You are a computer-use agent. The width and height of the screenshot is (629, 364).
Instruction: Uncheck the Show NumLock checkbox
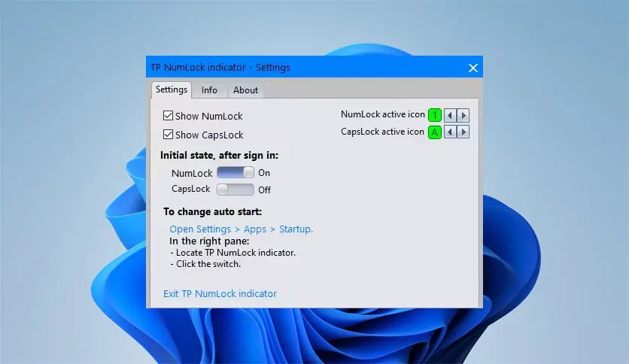coord(168,116)
